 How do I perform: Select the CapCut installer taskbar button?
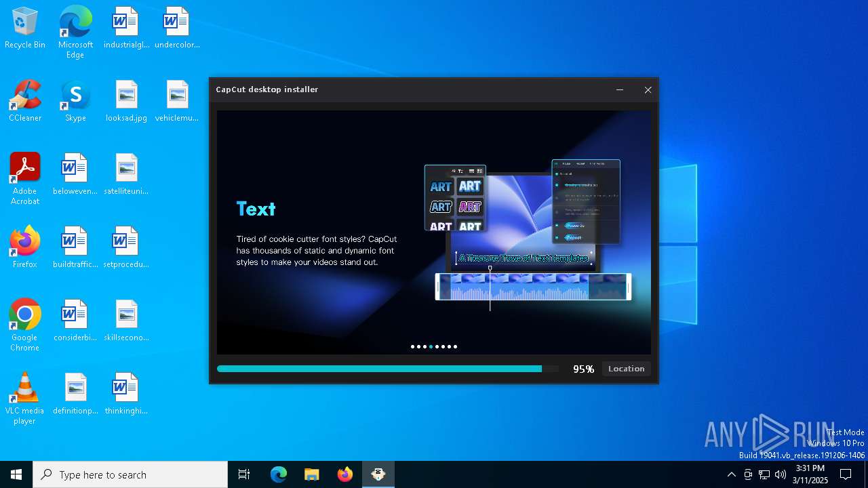(x=378, y=474)
